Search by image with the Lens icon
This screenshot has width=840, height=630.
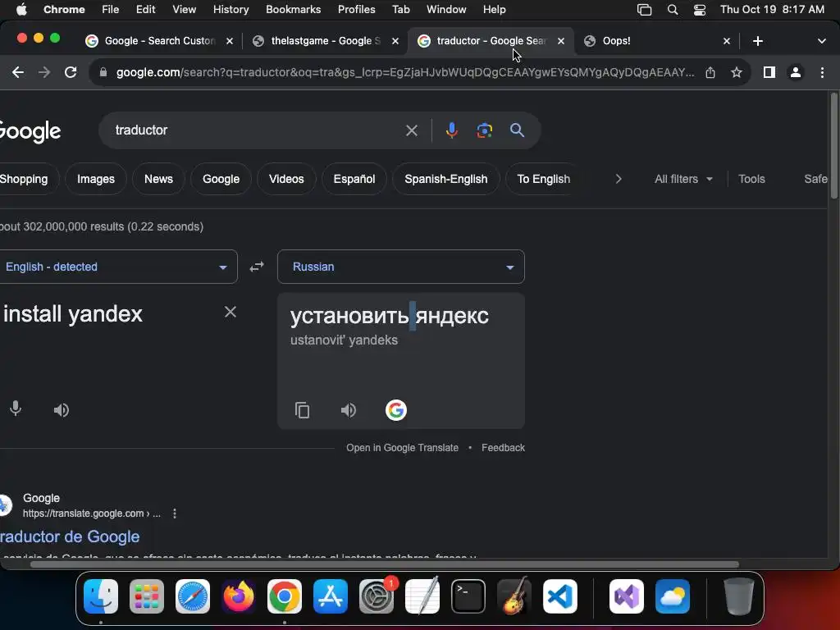(484, 130)
